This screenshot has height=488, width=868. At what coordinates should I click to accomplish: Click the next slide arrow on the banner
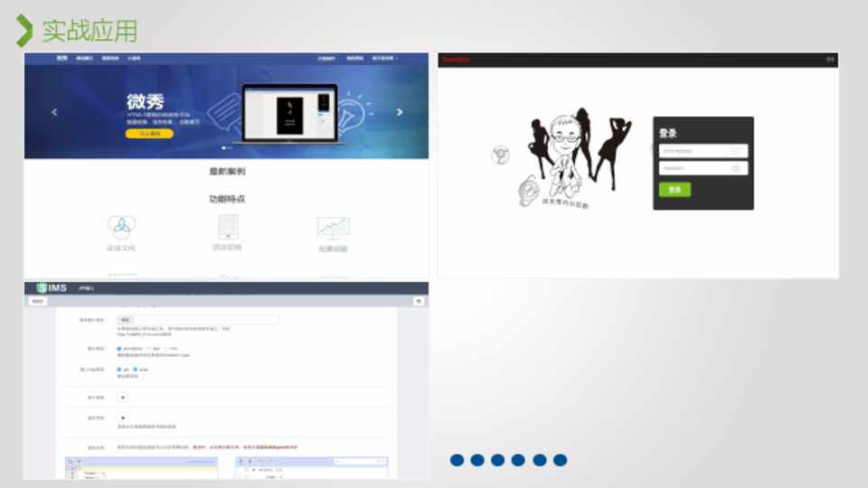(x=400, y=112)
